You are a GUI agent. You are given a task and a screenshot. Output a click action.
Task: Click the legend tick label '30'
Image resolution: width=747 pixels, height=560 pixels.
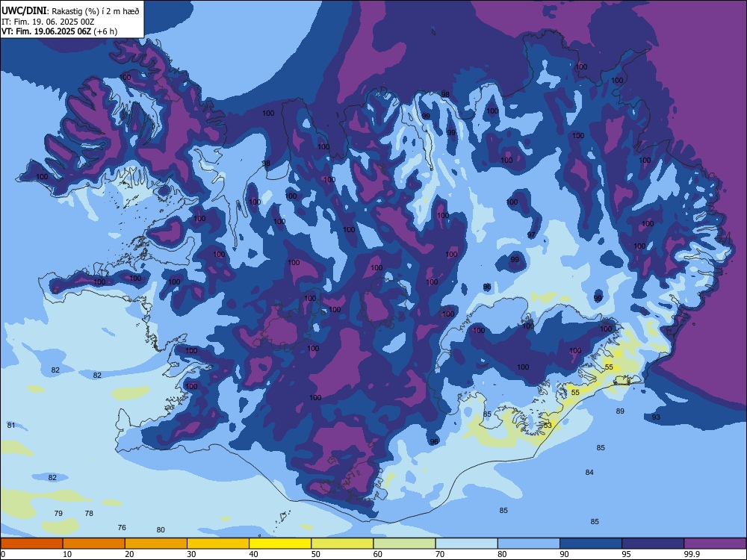pyautogui.click(x=191, y=554)
